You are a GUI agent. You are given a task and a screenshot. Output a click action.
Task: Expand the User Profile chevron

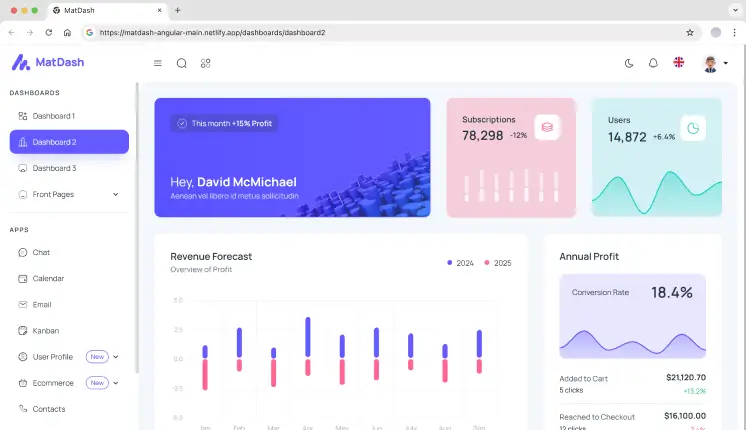click(x=116, y=357)
